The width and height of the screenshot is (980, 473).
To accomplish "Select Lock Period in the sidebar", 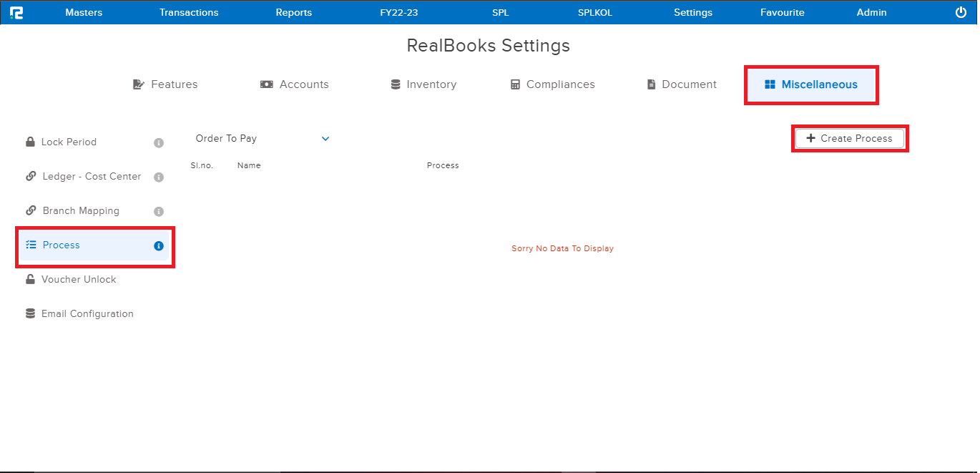I will [68, 142].
